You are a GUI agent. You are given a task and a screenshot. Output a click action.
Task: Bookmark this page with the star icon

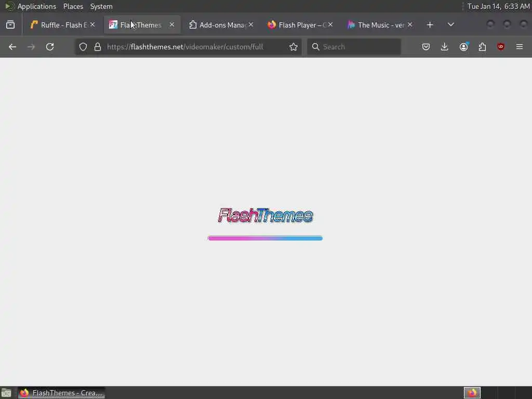click(x=294, y=47)
